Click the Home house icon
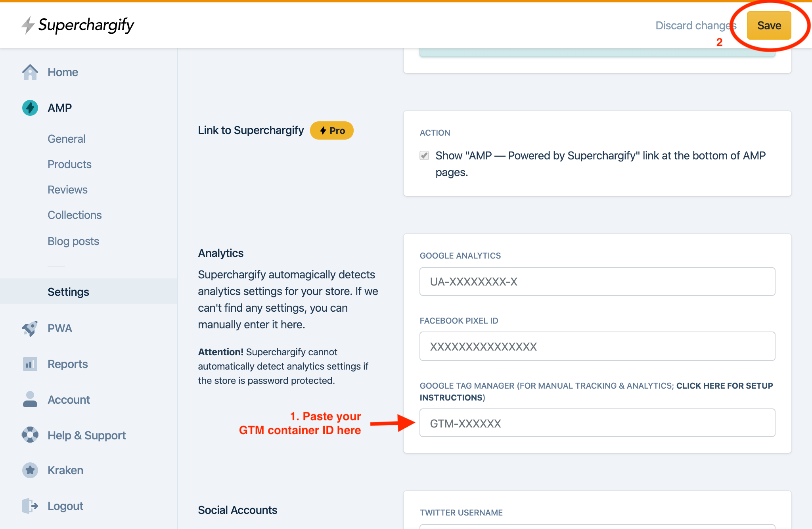Image resolution: width=812 pixels, height=529 pixels. pyautogui.click(x=30, y=72)
